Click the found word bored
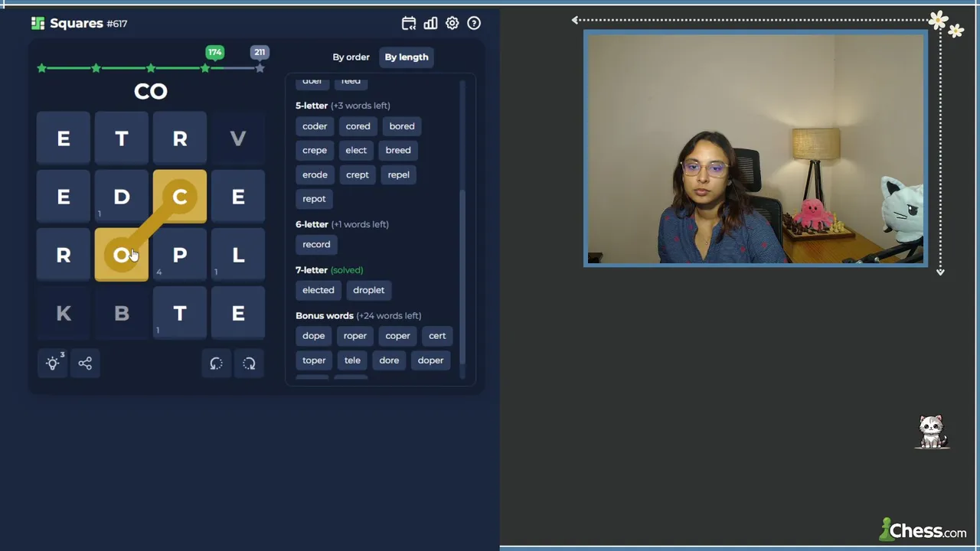Screen dimensions: 980x551 (x=402, y=126)
